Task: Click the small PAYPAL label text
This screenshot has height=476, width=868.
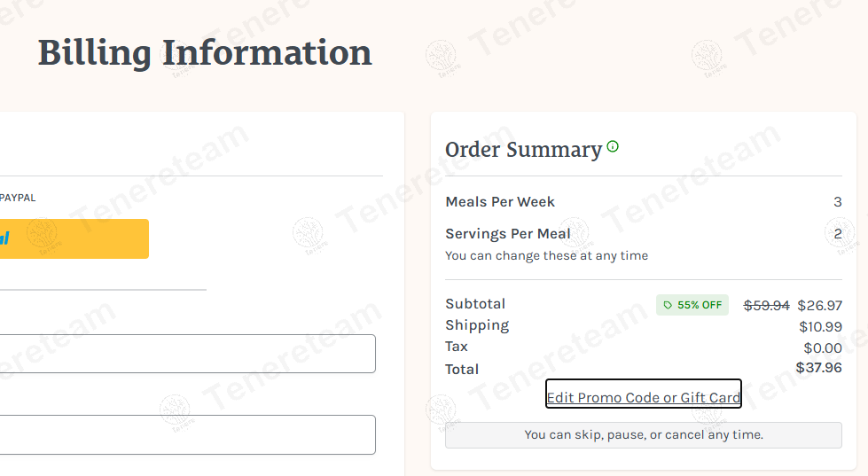Action: point(18,198)
